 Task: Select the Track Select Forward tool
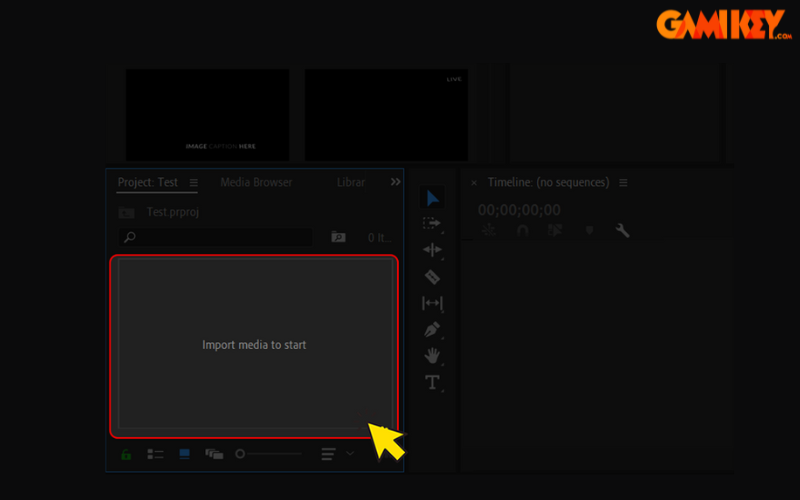click(432, 223)
